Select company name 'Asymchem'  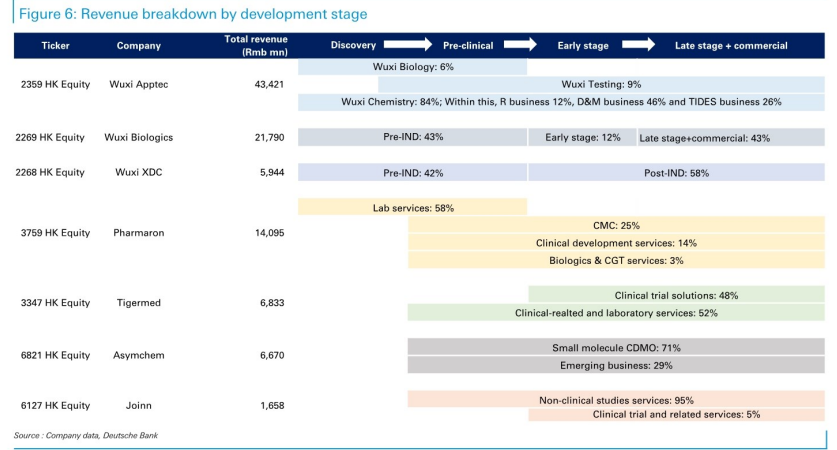coord(139,355)
